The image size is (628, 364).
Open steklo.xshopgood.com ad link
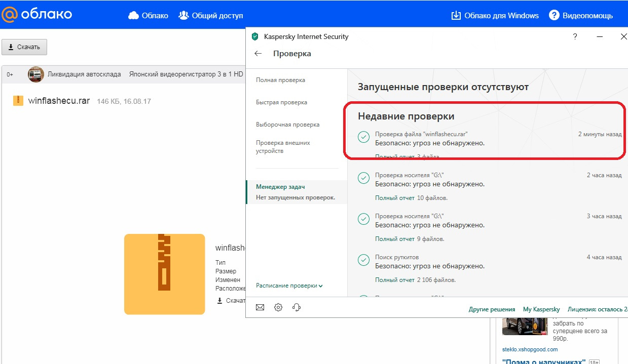[x=530, y=349]
